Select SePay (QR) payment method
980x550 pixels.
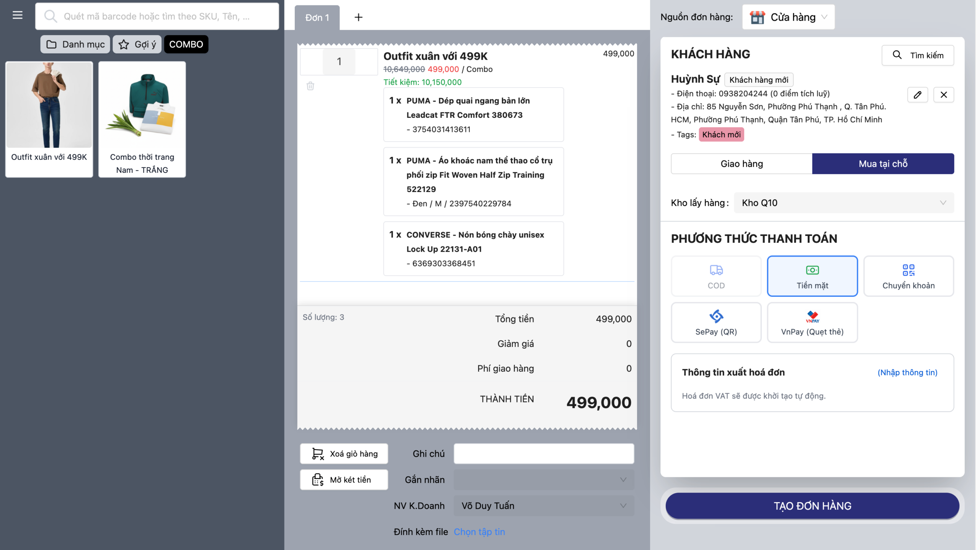click(716, 322)
